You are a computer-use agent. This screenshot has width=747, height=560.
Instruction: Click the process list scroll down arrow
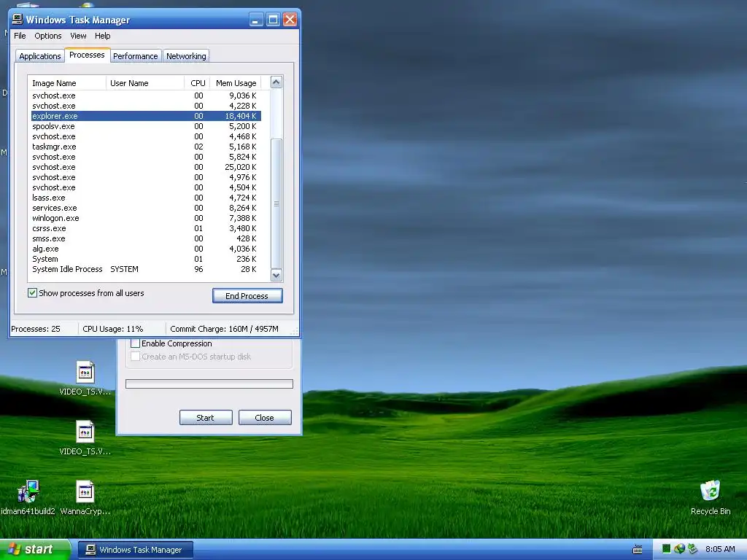point(276,275)
